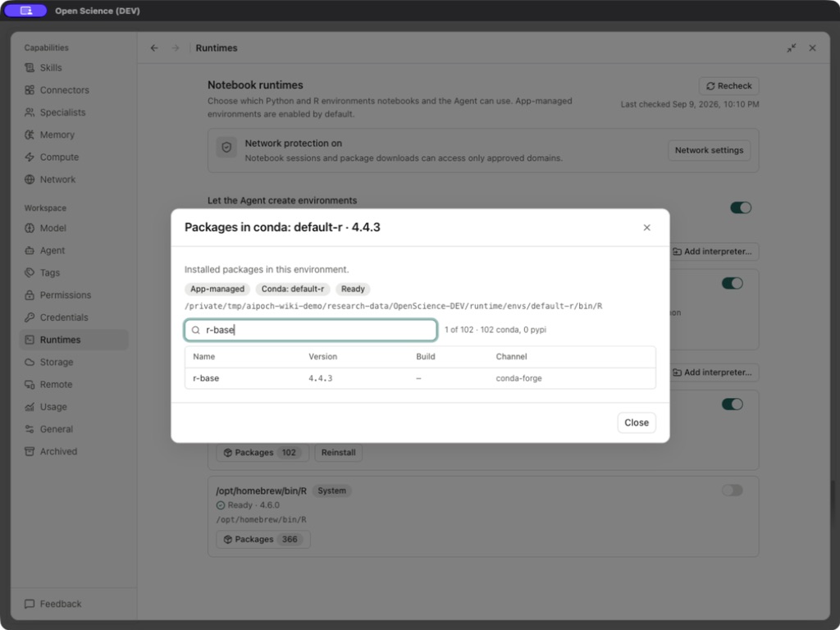This screenshot has width=840, height=630.
Task: Click the Compute lightning icon
Action: 30,157
